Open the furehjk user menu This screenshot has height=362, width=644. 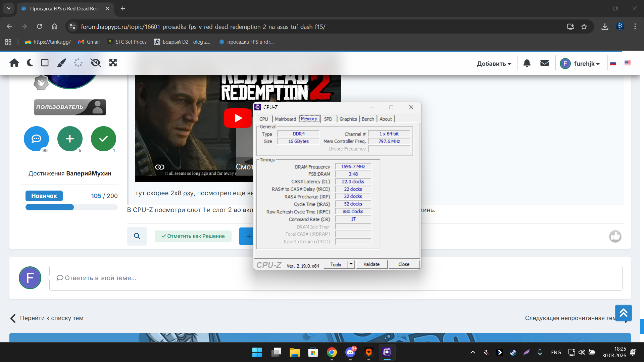click(x=580, y=64)
